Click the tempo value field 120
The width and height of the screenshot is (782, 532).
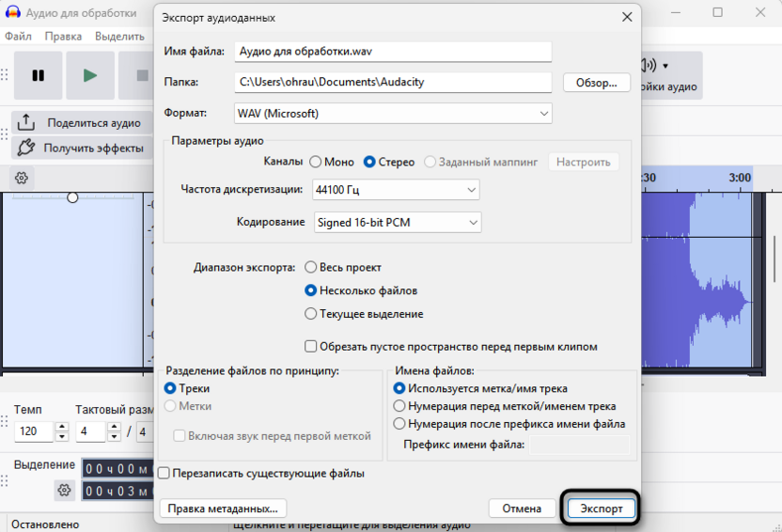pyautogui.click(x=34, y=431)
